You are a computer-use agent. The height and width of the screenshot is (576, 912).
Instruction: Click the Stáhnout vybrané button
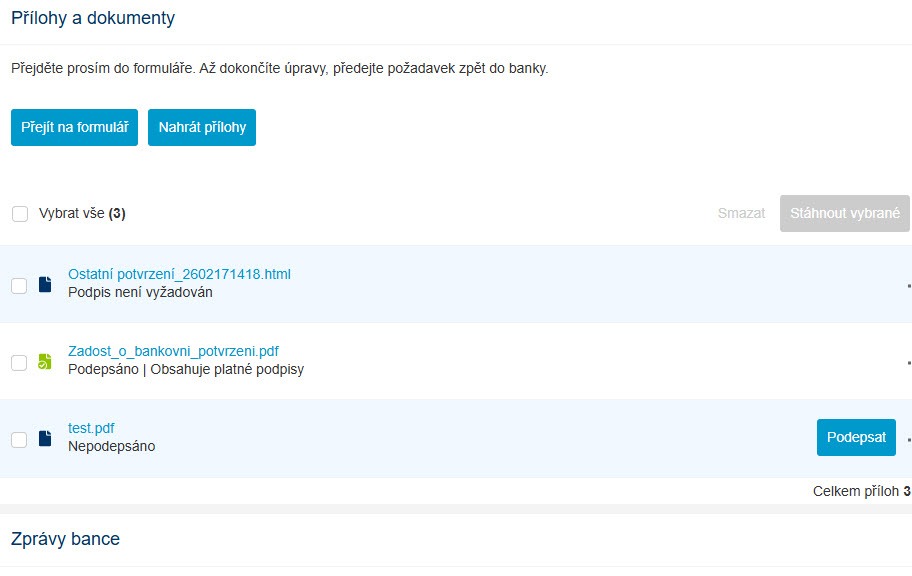tap(845, 213)
